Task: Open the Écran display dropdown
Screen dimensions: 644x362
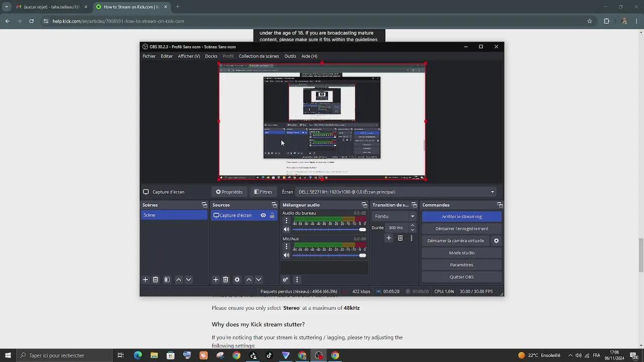Action: [x=396, y=192]
